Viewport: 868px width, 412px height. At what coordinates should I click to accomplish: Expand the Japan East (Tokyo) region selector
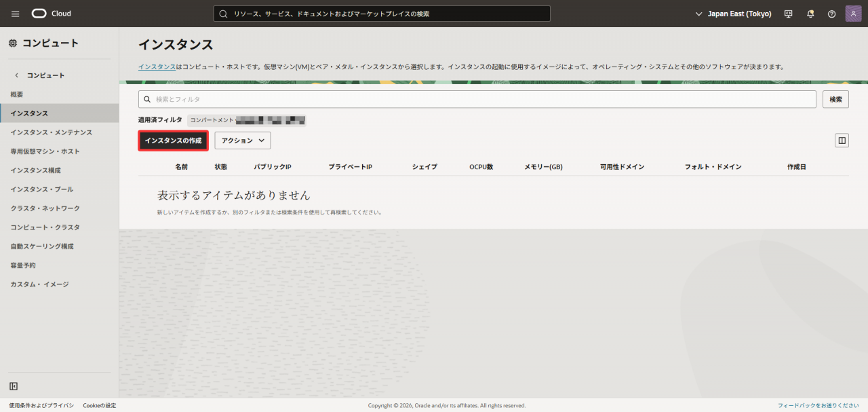pos(734,14)
